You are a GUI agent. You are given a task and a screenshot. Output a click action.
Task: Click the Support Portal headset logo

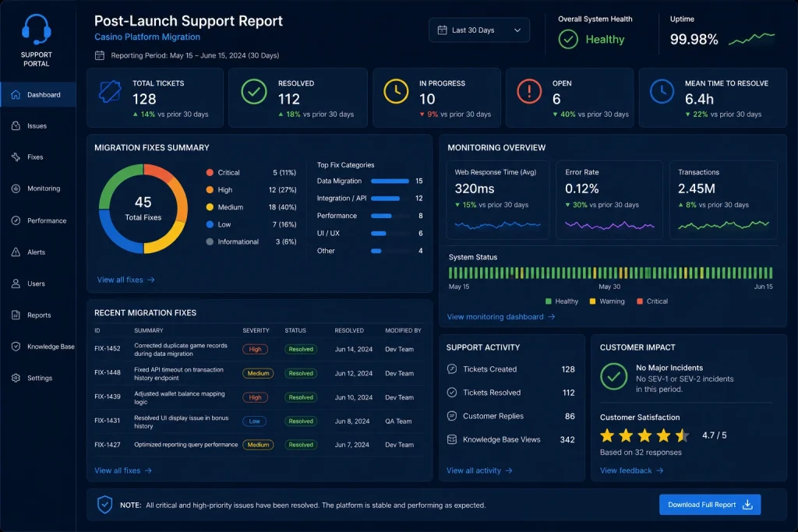pos(36,29)
